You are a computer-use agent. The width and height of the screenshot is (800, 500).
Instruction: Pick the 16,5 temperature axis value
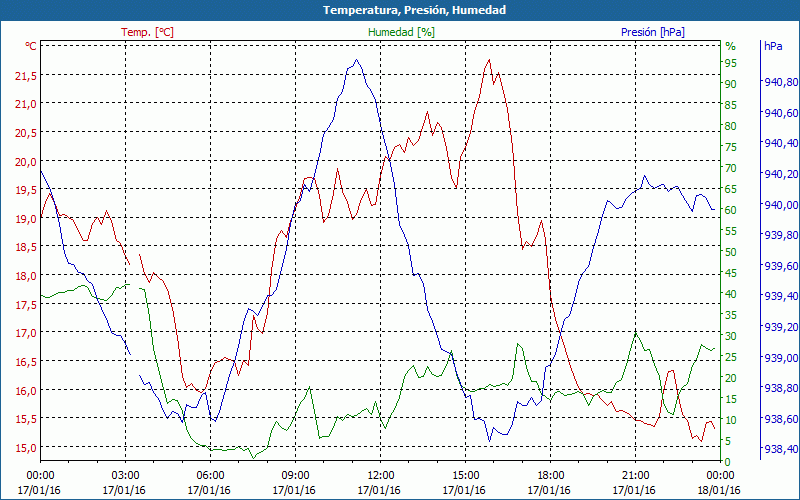coord(26,362)
